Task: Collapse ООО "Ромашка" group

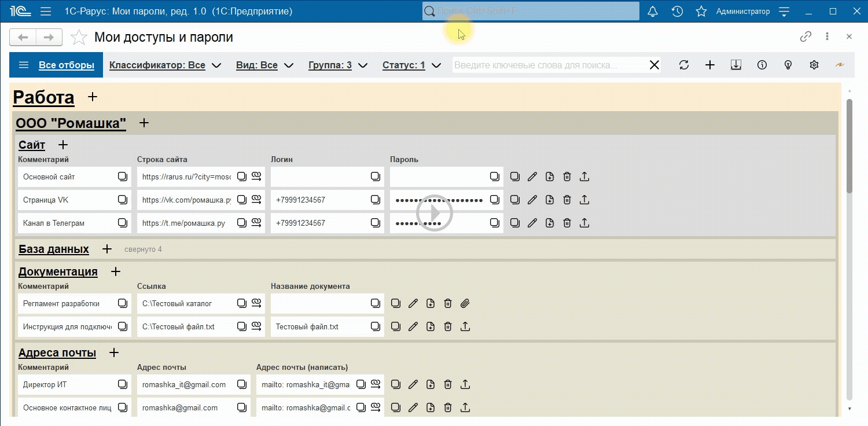Action: pyautogui.click(x=71, y=123)
